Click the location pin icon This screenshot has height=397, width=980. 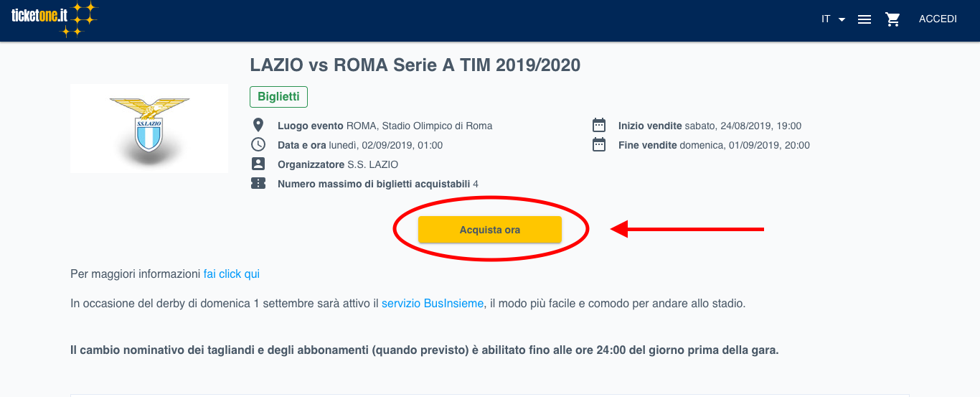click(258, 126)
